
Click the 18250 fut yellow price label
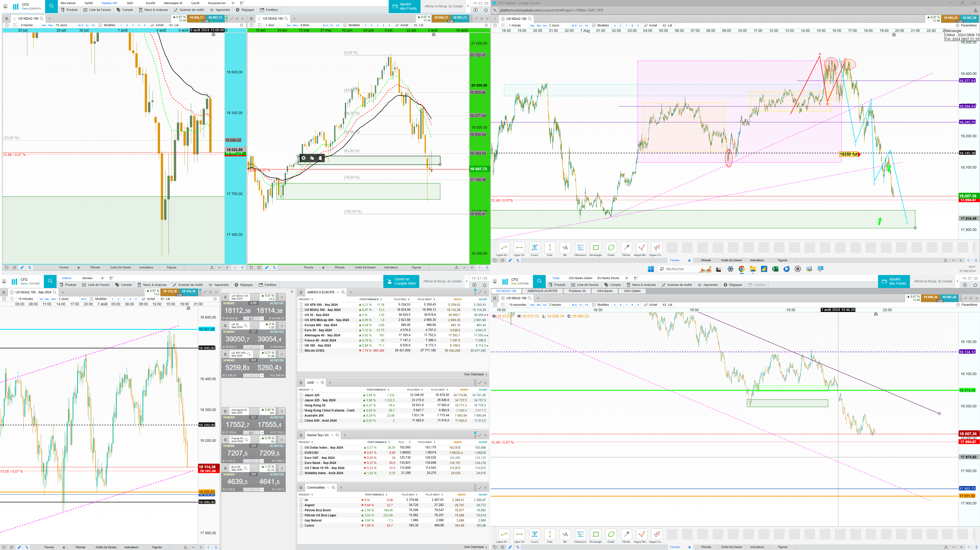click(x=848, y=154)
